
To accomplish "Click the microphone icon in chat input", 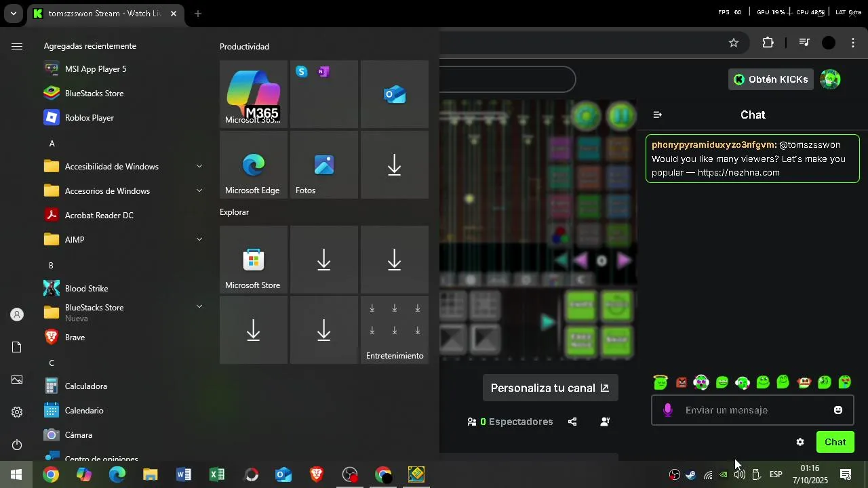I will (668, 410).
